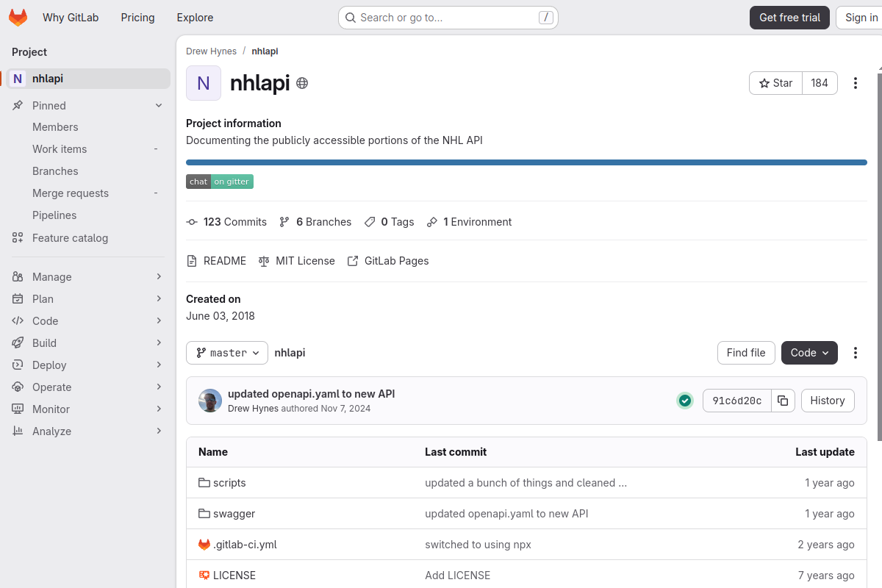Click the GitLab fox logo
The image size is (882, 588).
(x=18, y=18)
